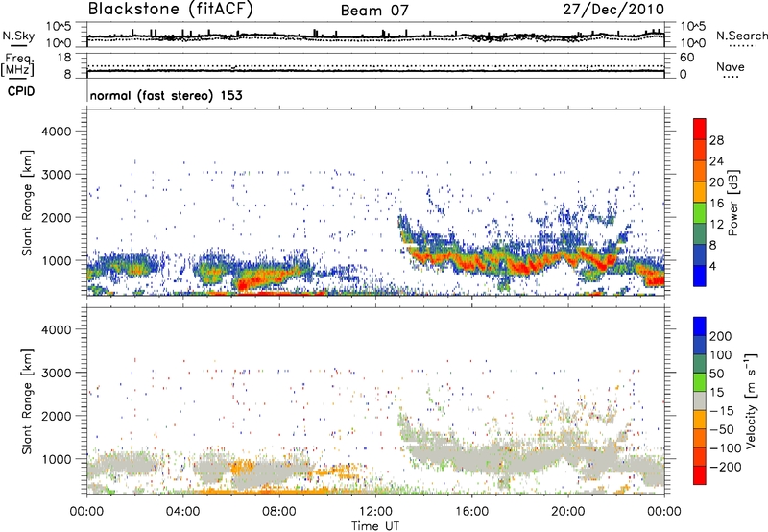Select the bright blue bottom segment of Power colorbar

(700, 276)
